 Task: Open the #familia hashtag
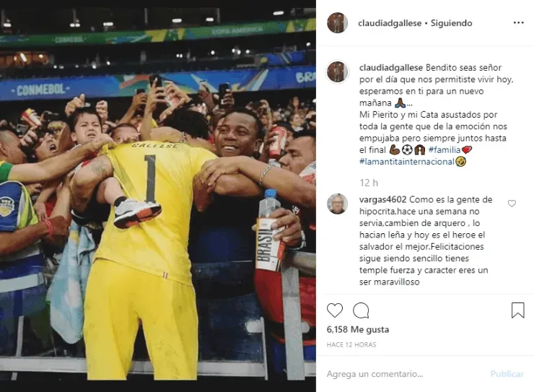point(444,149)
